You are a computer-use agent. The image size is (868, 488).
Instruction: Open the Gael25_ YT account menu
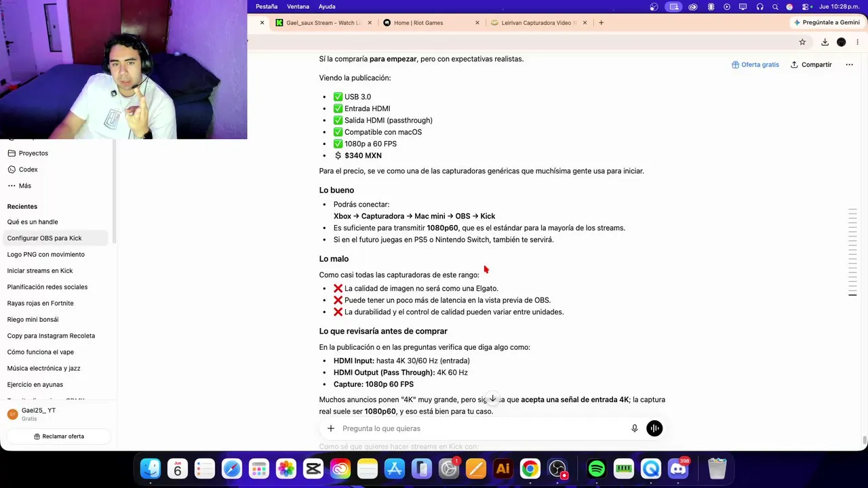pos(58,414)
